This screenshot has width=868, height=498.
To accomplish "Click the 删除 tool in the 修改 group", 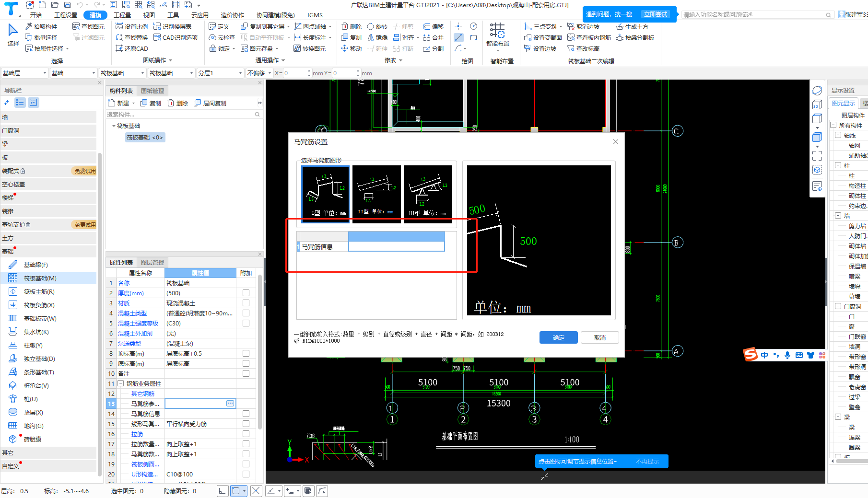I will tap(352, 26).
